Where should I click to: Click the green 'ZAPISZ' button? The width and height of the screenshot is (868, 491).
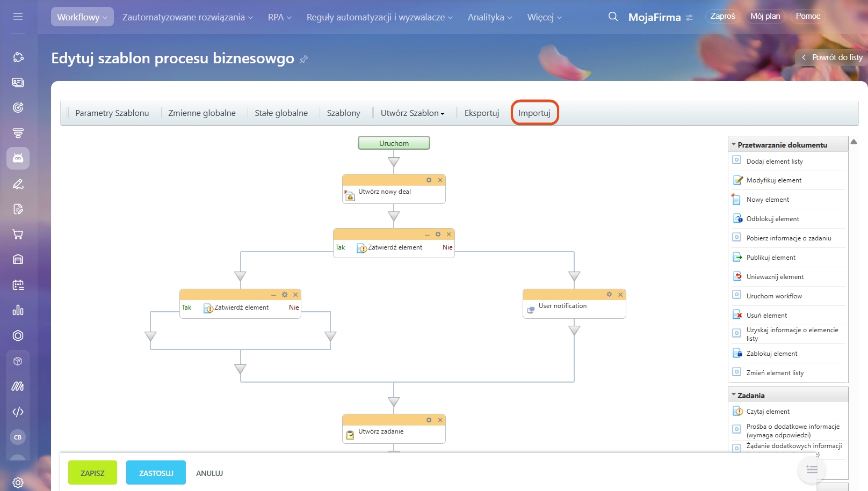pos(92,473)
